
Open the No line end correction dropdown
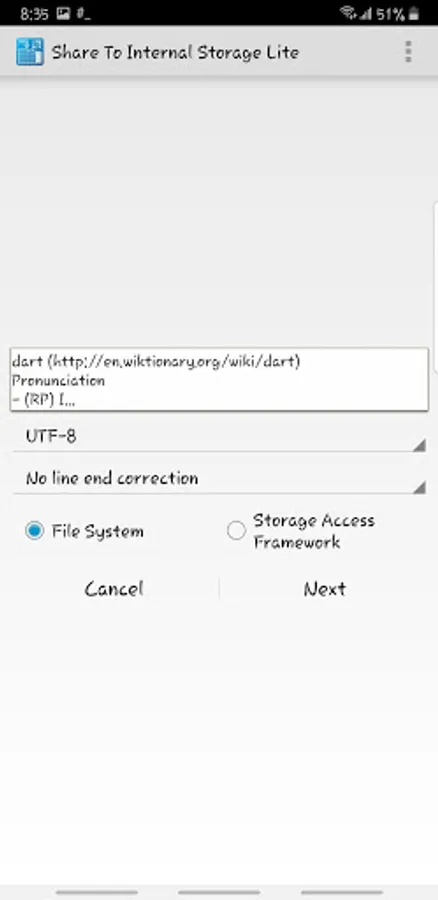219,478
